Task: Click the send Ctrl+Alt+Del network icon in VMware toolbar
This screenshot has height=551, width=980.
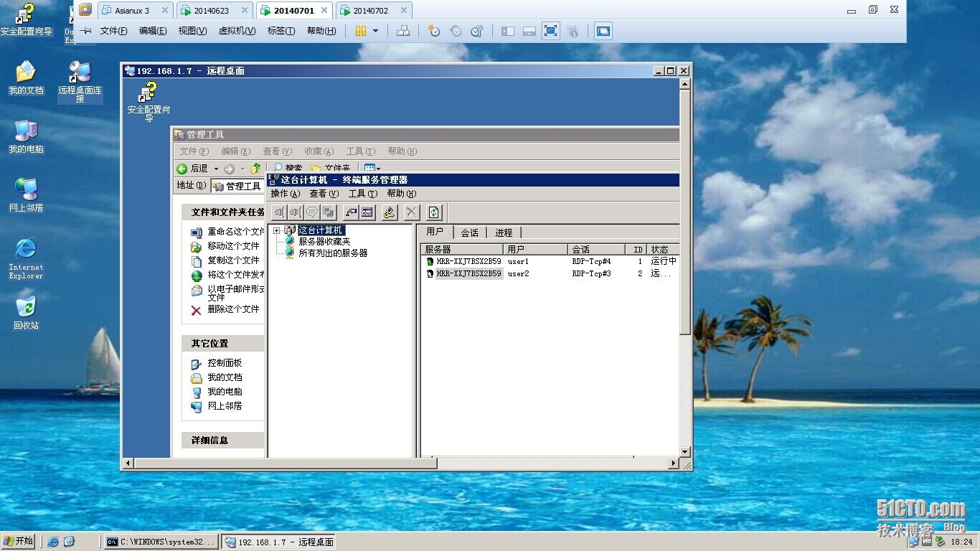Action: click(403, 31)
